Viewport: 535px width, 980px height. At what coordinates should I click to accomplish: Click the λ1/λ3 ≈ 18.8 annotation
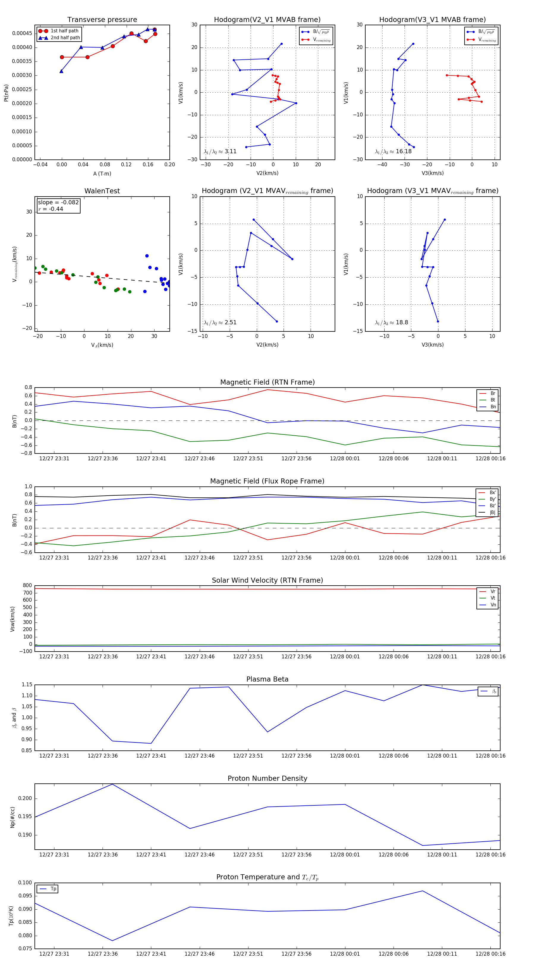[391, 323]
